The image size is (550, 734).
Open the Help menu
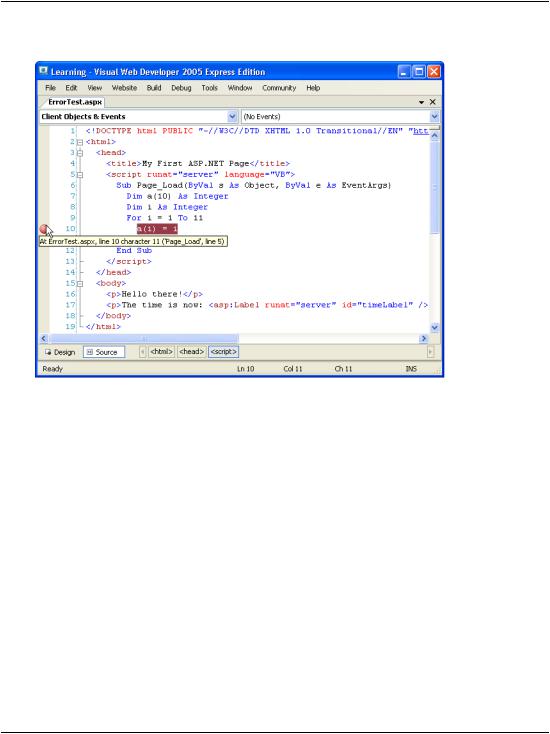(313, 88)
